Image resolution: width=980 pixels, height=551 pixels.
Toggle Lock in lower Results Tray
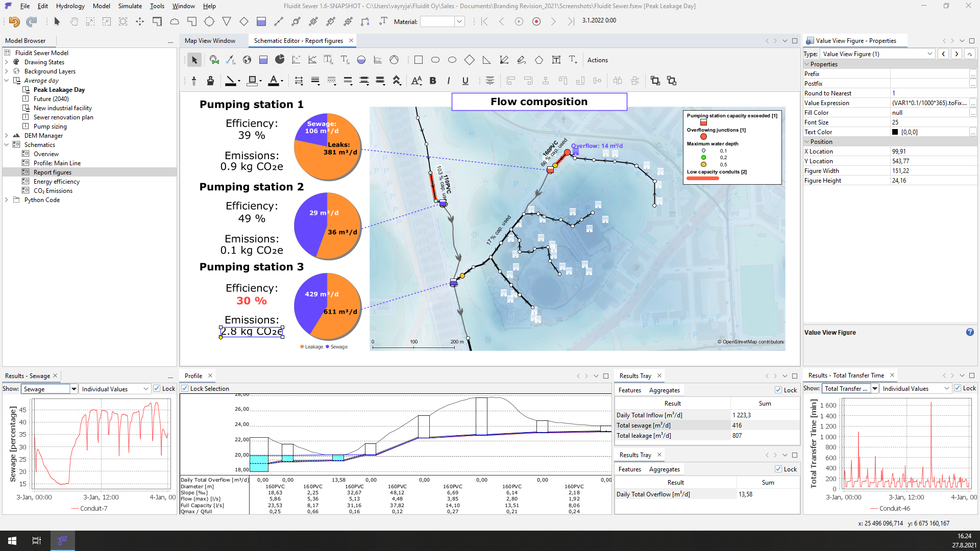(778, 469)
